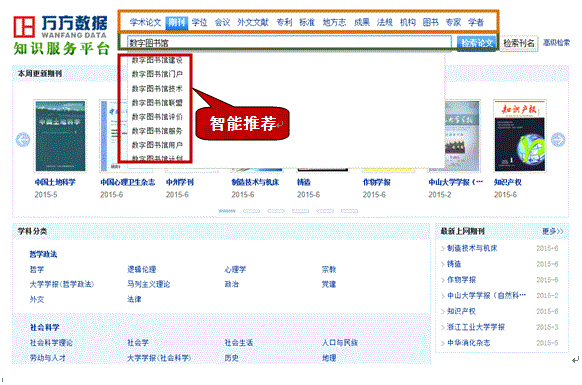Select the last carousel page indicator

(x=349, y=211)
